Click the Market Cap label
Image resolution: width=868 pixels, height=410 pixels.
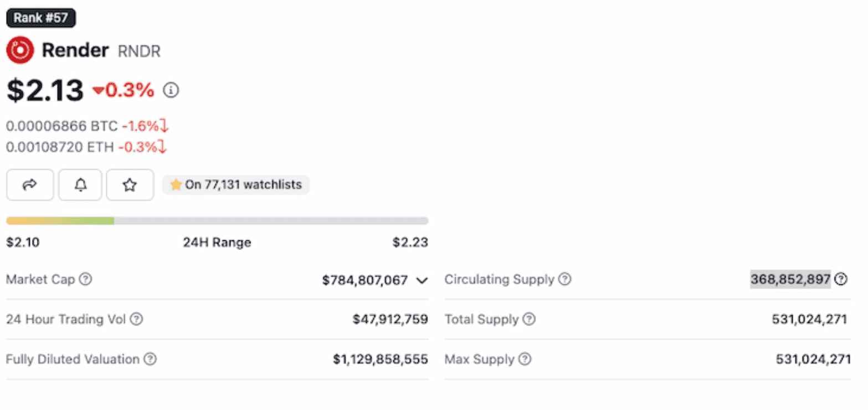pos(40,279)
